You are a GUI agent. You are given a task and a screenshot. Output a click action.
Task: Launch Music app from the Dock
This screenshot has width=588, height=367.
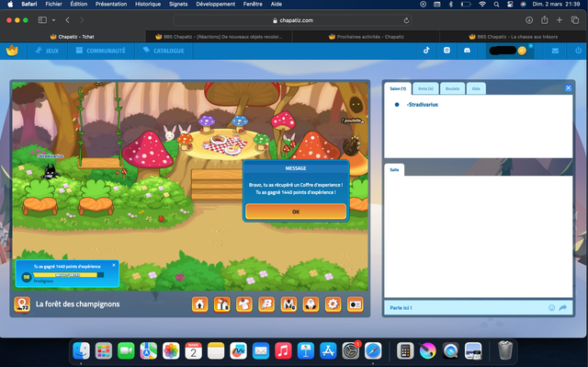284,351
